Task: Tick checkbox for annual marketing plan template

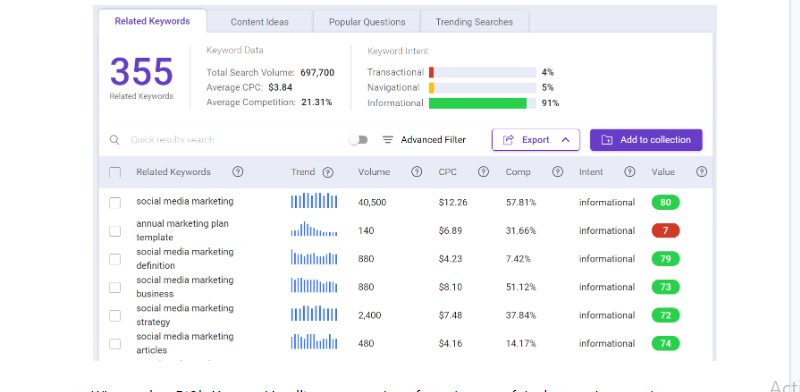Action: pyautogui.click(x=115, y=231)
